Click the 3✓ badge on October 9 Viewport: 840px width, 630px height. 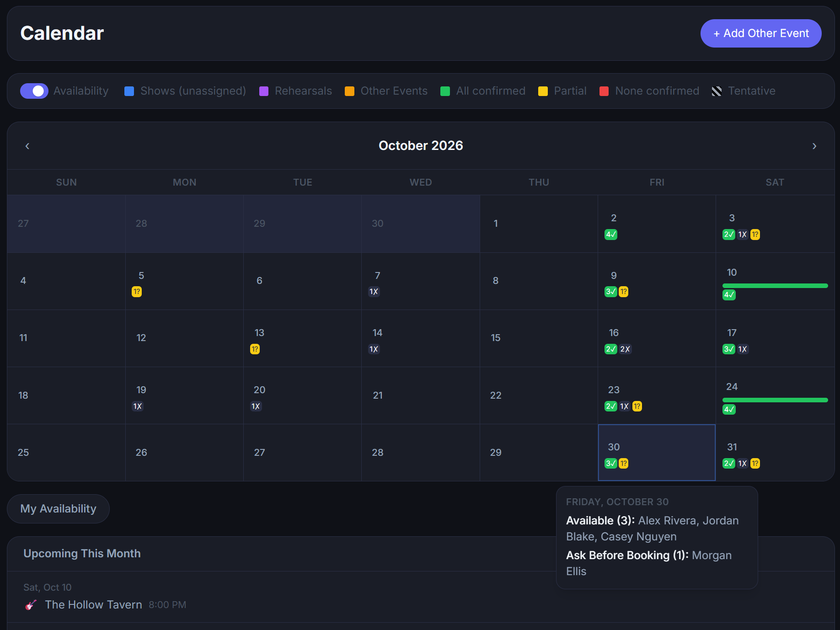pyautogui.click(x=611, y=292)
